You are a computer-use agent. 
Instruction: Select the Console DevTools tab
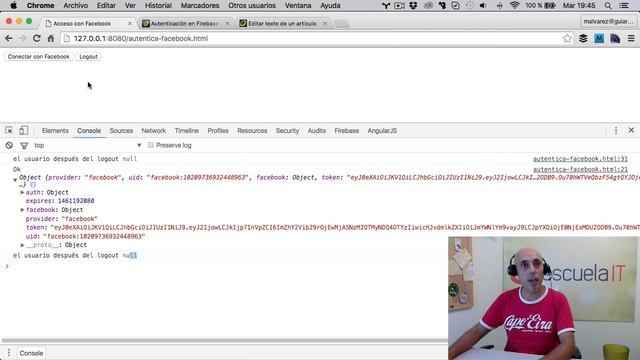[89, 131]
